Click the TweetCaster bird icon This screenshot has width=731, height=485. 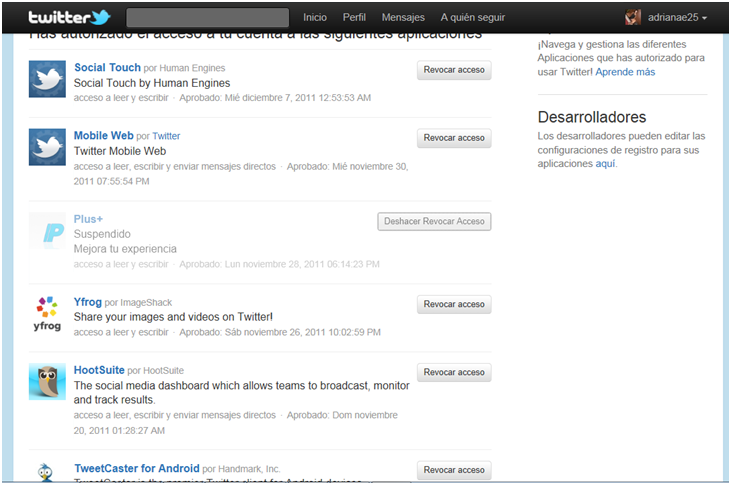point(46,472)
